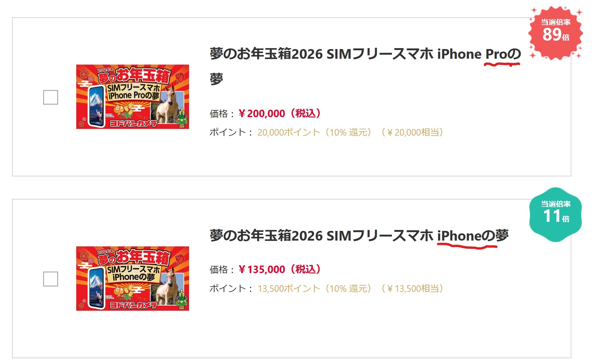This screenshot has width=614, height=364.
Task: Select the ¥135,000（税込）price
Action: click(x=280, y=269)
